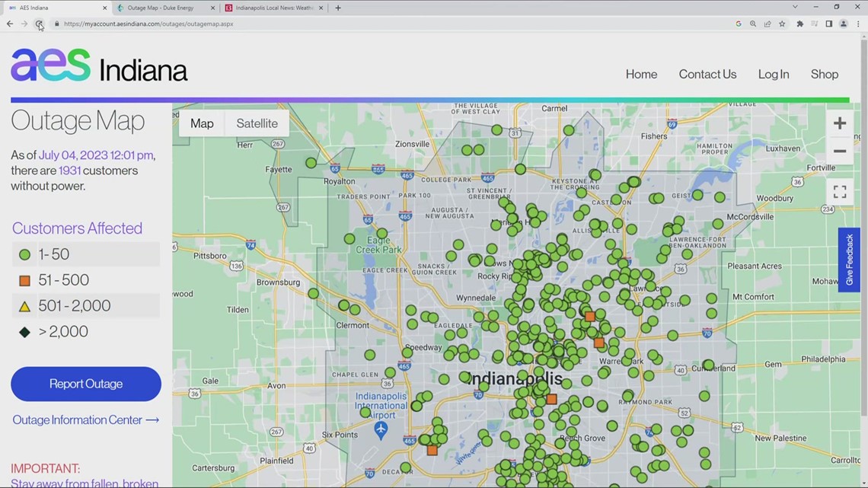Open the tab list chevron

pos(795,7)
